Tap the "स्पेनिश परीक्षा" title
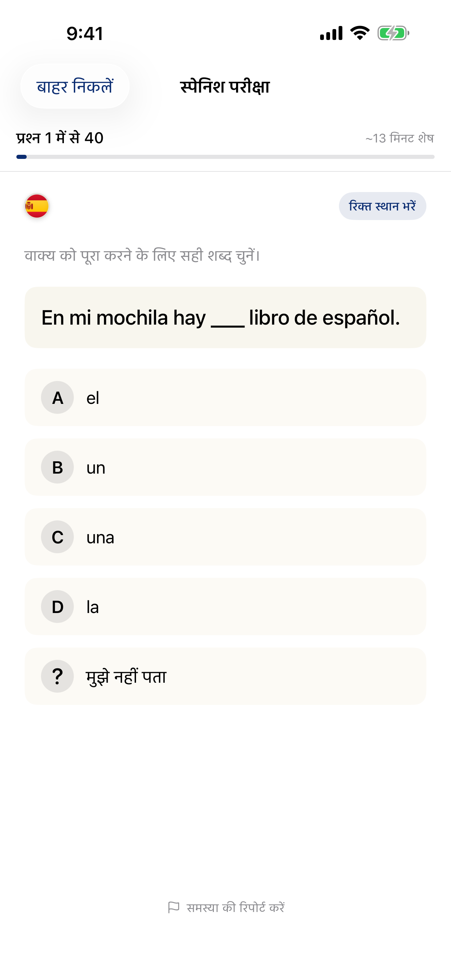Screen dimensions: 451x980 pyautogui.click(x=225, y=86)
